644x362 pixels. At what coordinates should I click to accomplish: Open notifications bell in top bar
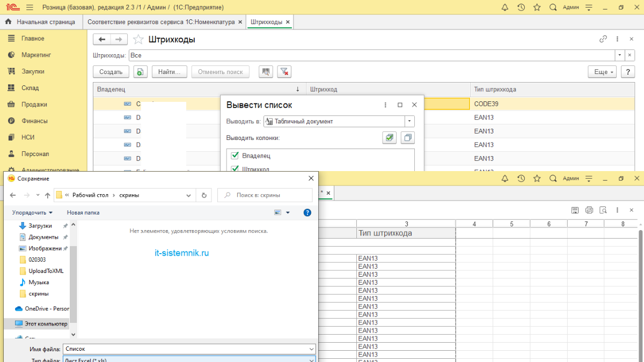pos(504,8)
